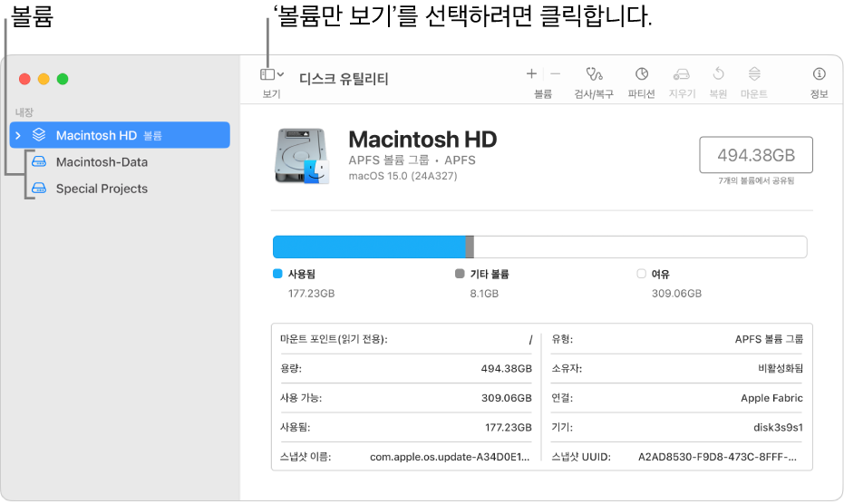Click the 494.38GB capacity box
The height and width of the screenshot is (504, 844).
756,155
